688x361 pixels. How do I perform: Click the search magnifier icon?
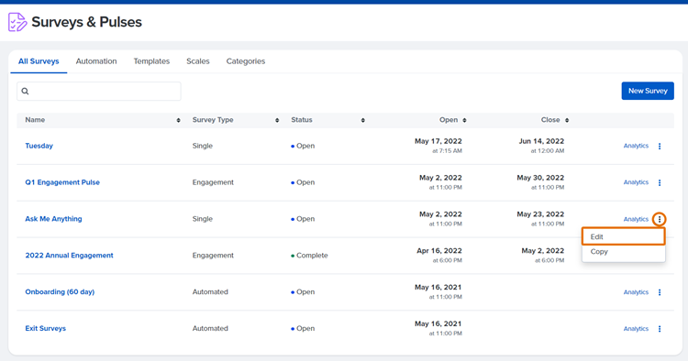[x=25, y=91]
